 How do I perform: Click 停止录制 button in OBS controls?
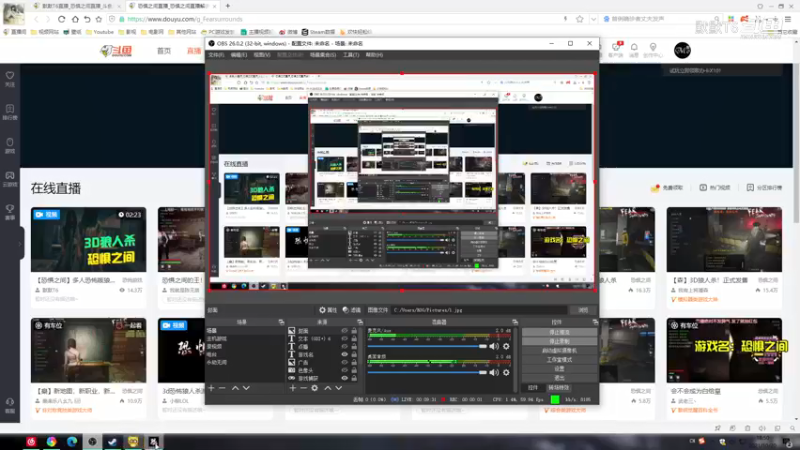(559, 341)
